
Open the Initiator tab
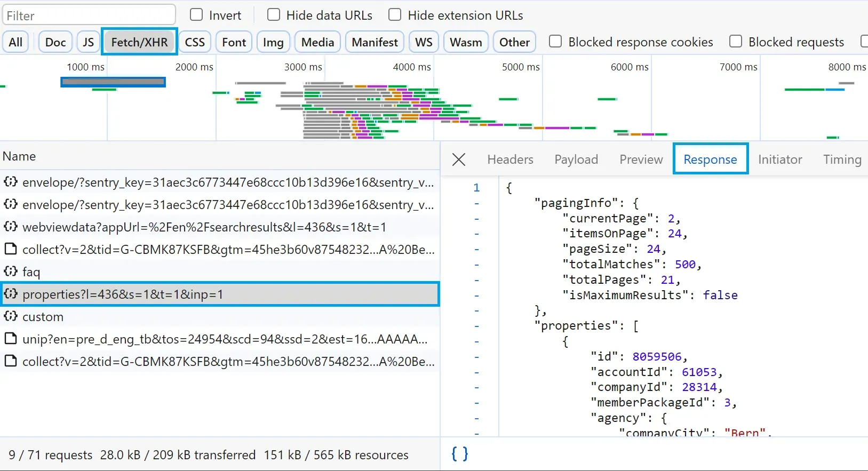tap(780, 159)
